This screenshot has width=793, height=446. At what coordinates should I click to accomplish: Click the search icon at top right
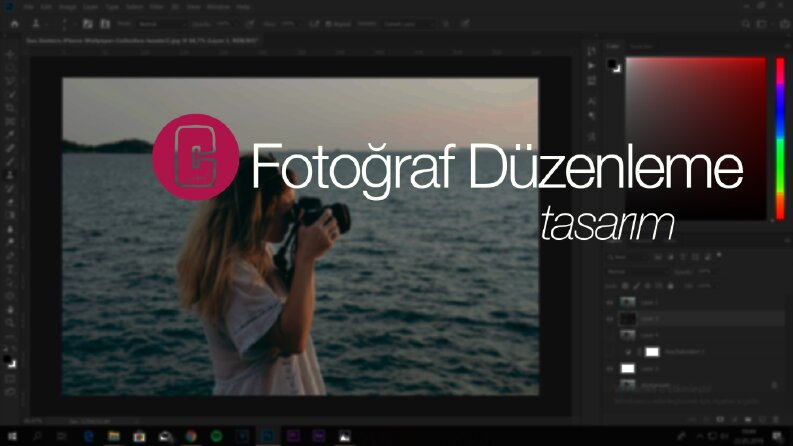pyautogui.click(x=746, y=24)
